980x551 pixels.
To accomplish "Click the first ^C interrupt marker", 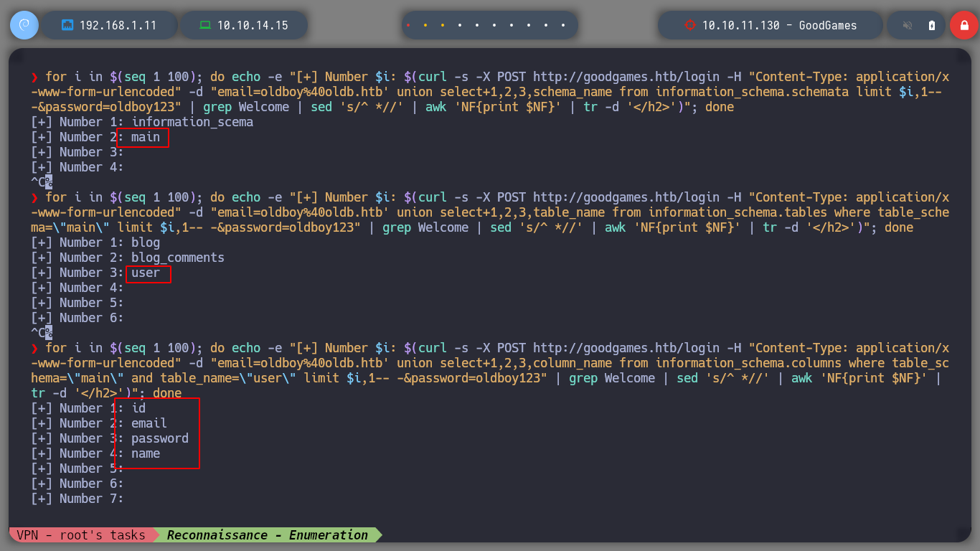I will coord(42,182).
